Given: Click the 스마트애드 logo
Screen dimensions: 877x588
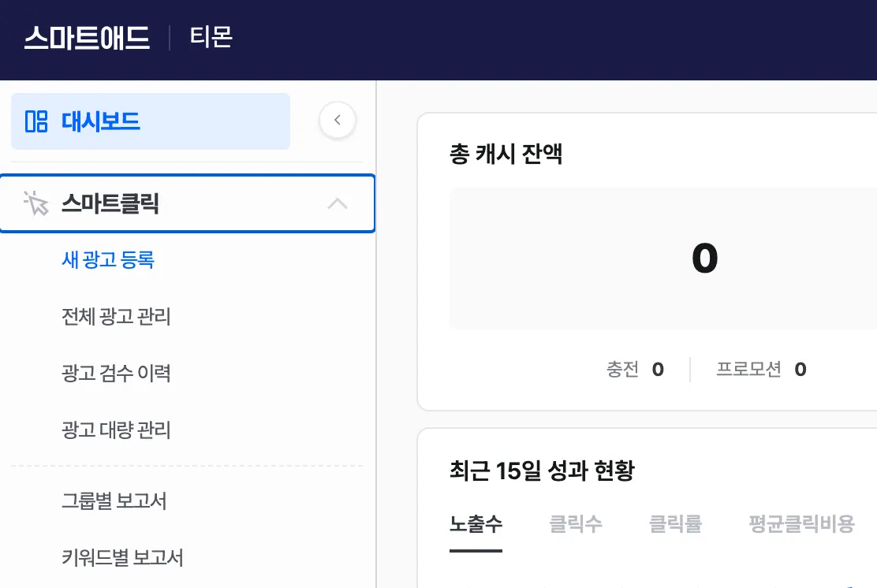Looking at the screenshot, I should pyautogui.click(x=87, y=38).
